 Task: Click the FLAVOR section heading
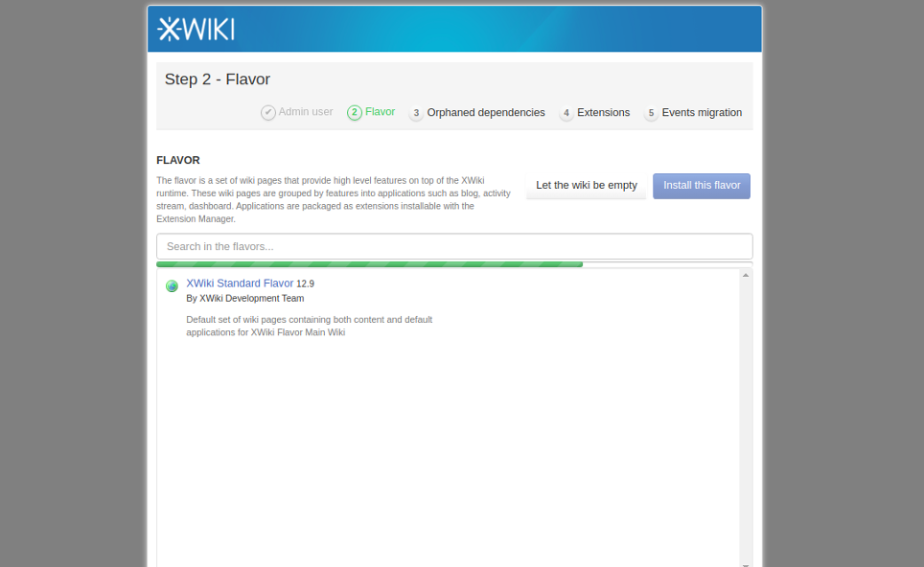click(178, 160)
